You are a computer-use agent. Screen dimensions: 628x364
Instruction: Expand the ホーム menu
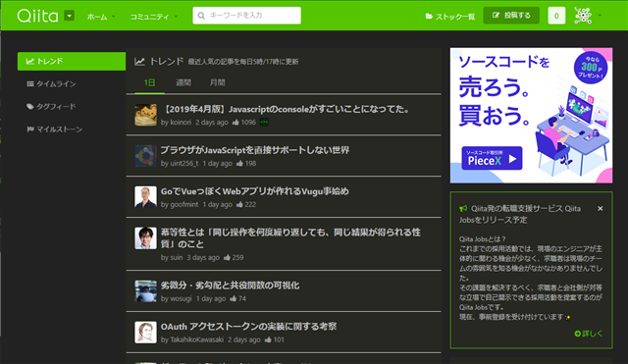coord(101,17)
